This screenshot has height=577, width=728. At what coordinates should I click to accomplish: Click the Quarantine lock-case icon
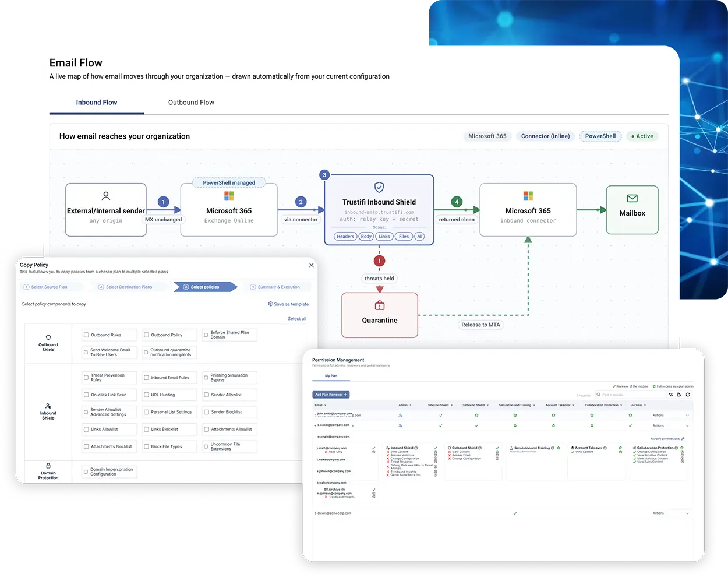tap(380, 305)
